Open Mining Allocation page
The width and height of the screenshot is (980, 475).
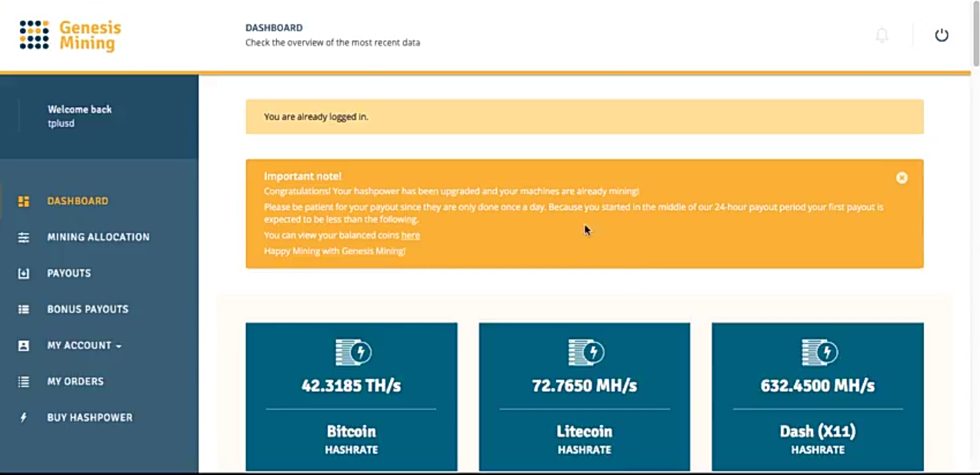pos(98,237)
